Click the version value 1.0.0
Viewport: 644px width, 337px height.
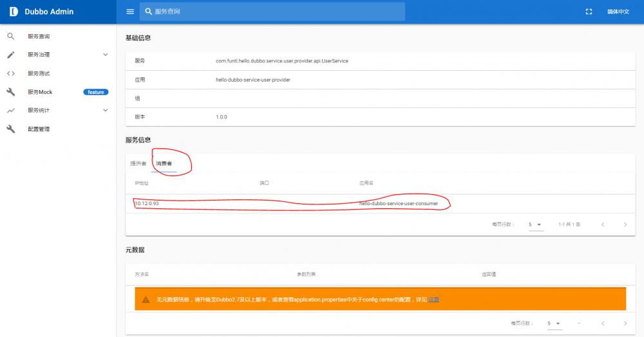(x=222, y=117)
